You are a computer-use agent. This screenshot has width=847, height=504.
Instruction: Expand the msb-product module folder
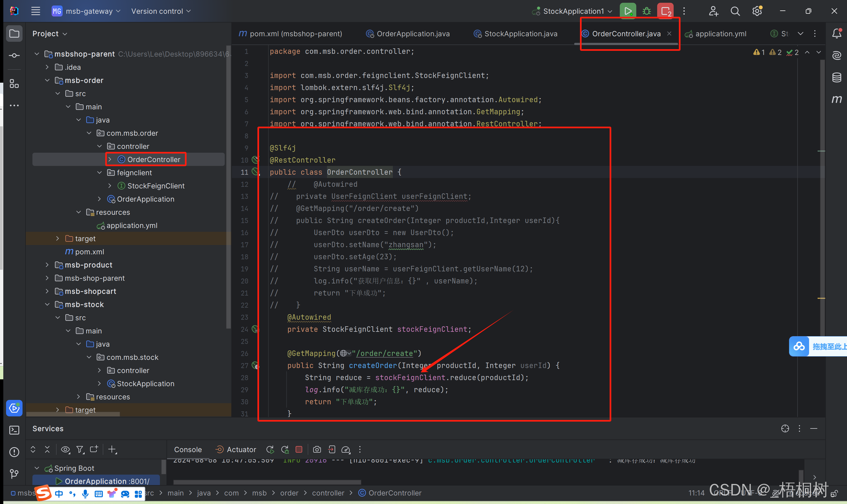47,265
